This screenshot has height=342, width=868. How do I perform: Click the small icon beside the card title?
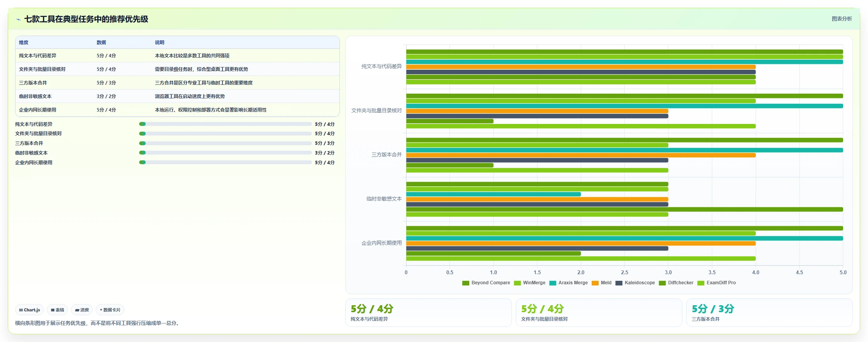[x=18, y=19]
